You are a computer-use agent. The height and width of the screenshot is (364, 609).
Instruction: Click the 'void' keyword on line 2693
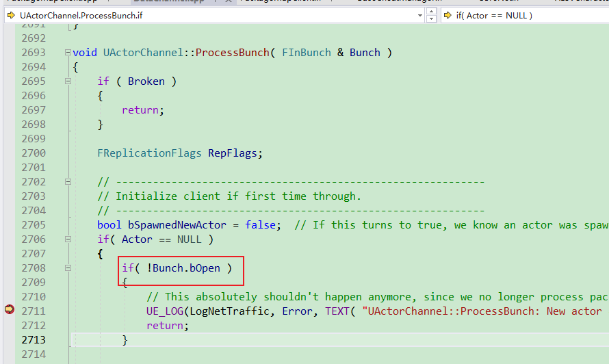coord(85,53)
